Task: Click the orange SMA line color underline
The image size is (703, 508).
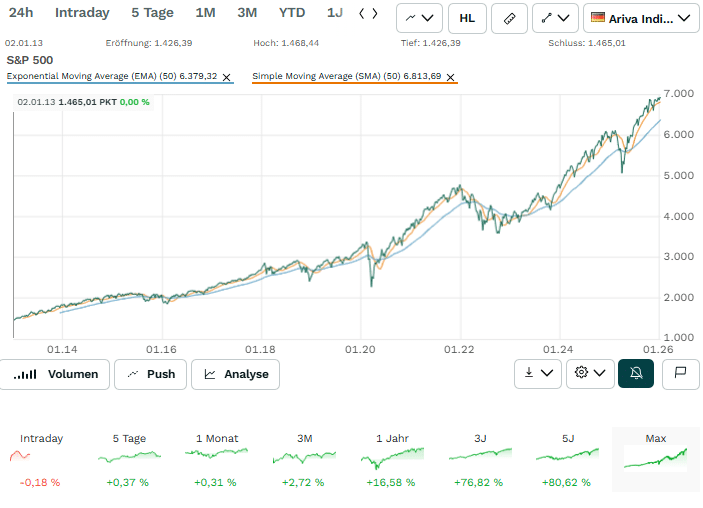Action: click(x=354, y=83)
